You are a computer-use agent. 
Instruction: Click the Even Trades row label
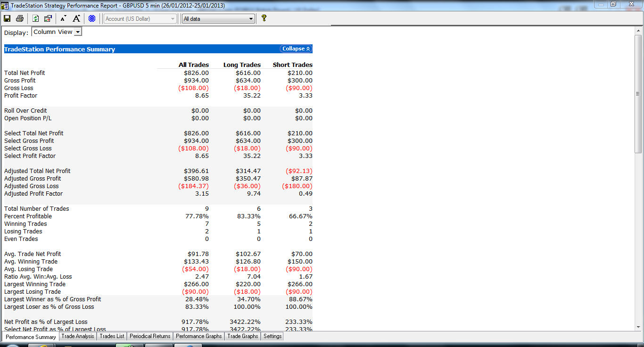coord(21,239)
